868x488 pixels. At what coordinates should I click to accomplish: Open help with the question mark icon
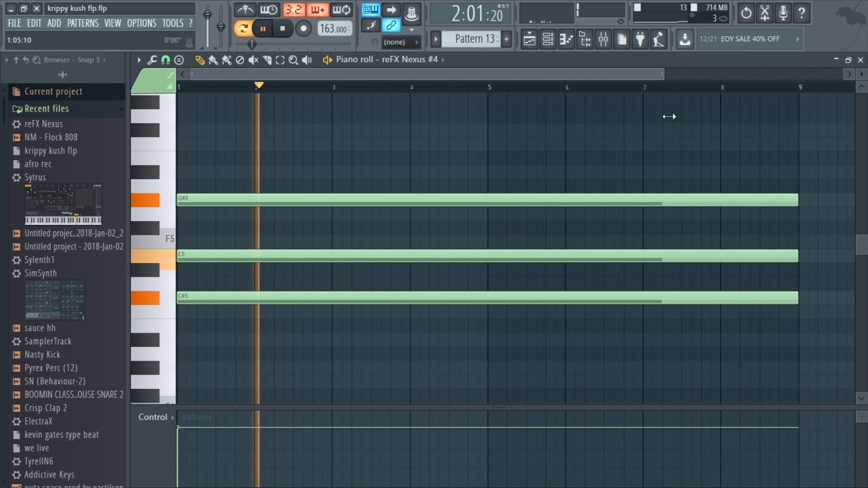801,12
